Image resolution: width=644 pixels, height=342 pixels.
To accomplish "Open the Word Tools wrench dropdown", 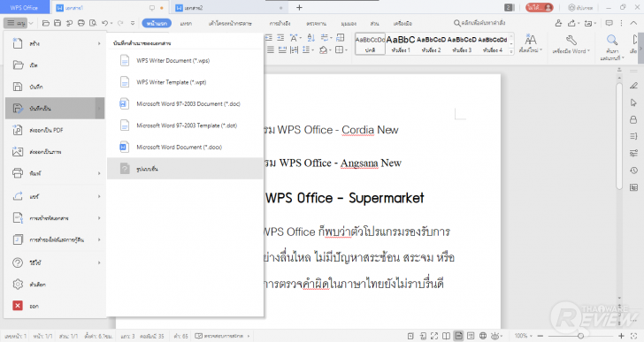I will (571, 44).
